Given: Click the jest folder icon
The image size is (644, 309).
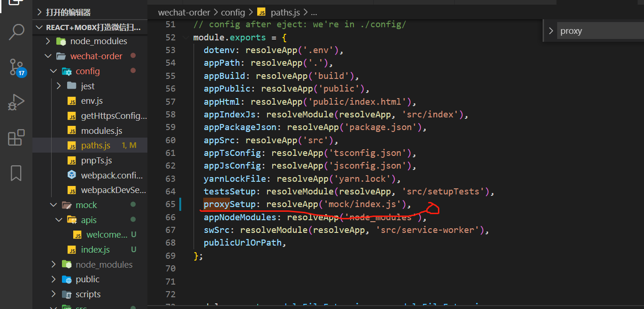Looking at the screenshot, I should click(72, 86).
